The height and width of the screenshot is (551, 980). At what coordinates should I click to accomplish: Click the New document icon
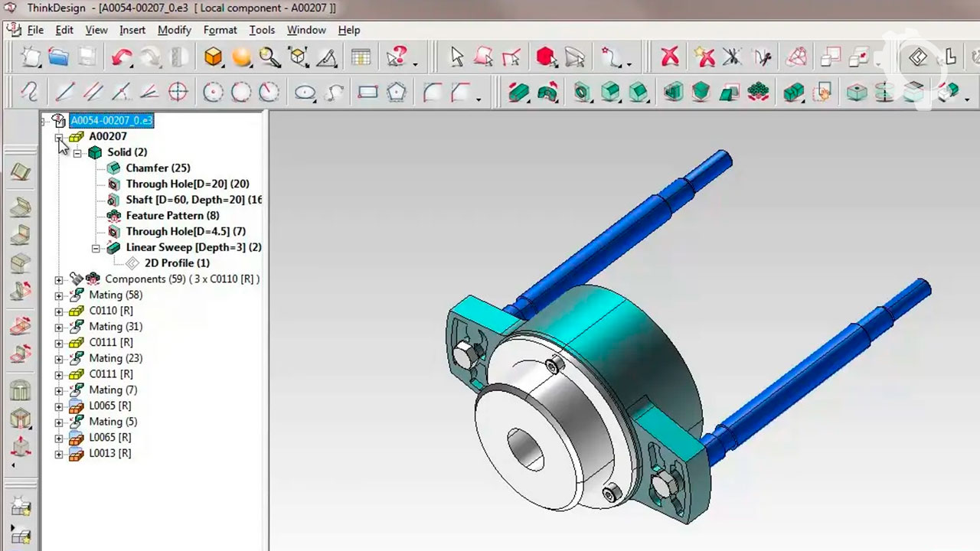(x=29, y=57)
